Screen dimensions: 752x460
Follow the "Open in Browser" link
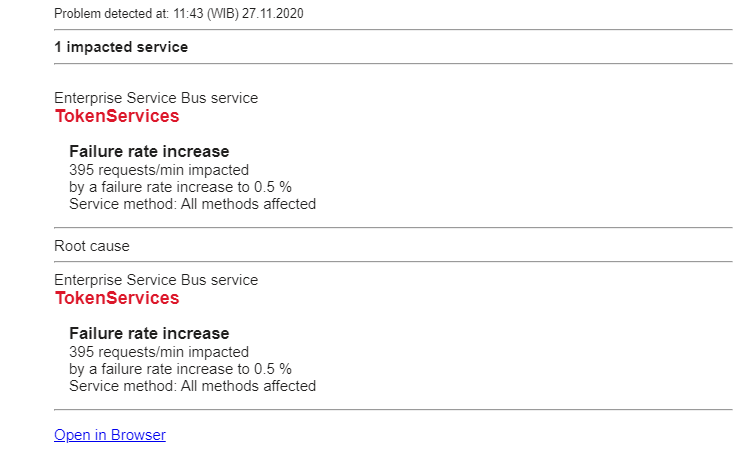pos(110,435)
